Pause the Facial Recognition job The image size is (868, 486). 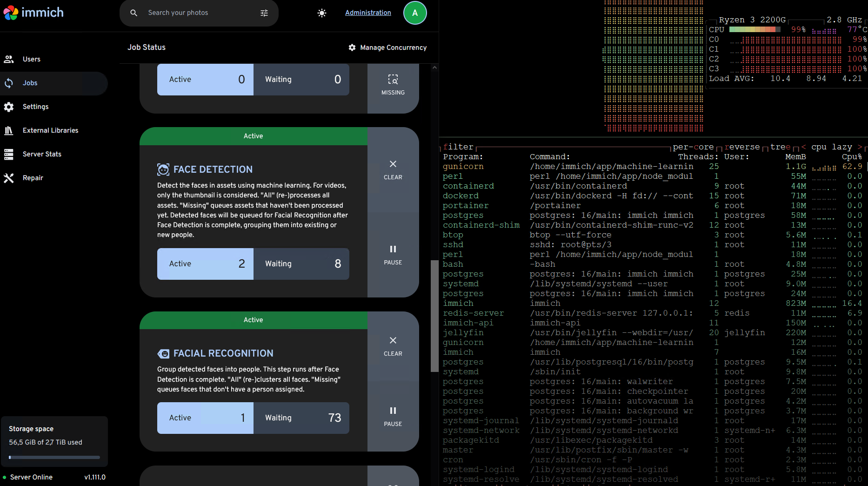(393, 417)
